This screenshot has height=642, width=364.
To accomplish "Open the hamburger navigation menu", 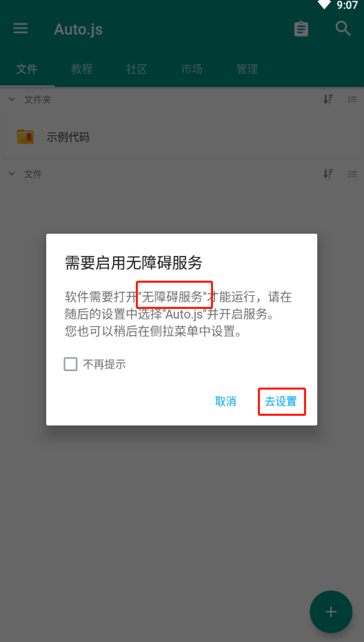I will 20,29.
